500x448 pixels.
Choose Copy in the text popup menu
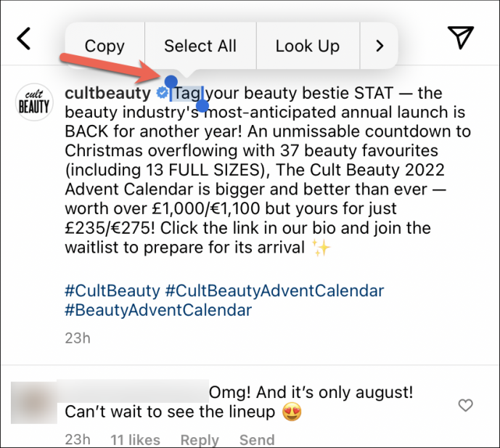click(104, 46)
